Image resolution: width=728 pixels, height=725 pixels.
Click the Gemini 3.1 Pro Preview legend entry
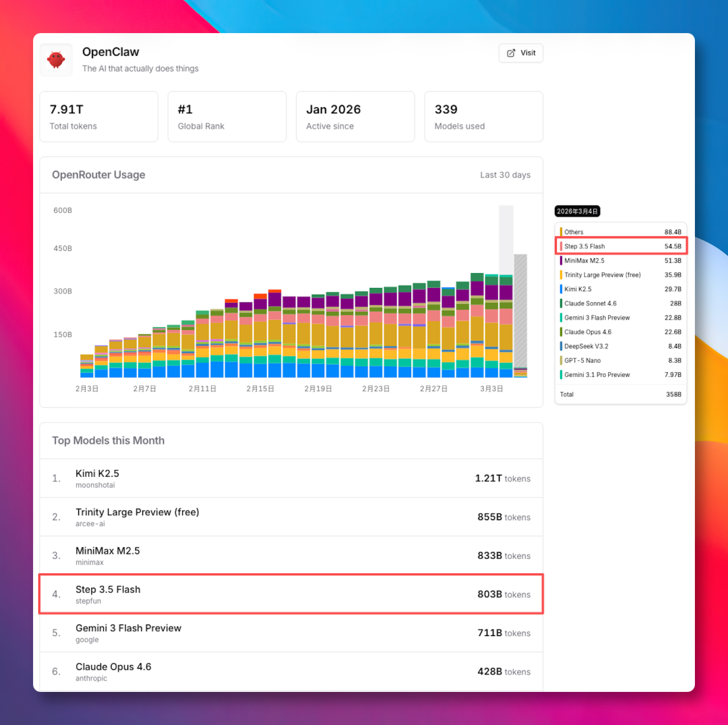[x=621, y=375]
